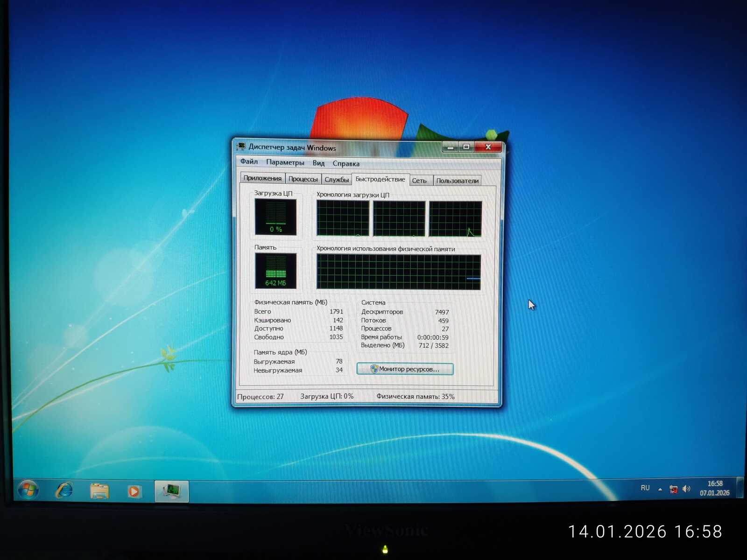Click the "Потоков" system row
The width and height of the screenshot is (747, 560).
click(x=405, y=321)
